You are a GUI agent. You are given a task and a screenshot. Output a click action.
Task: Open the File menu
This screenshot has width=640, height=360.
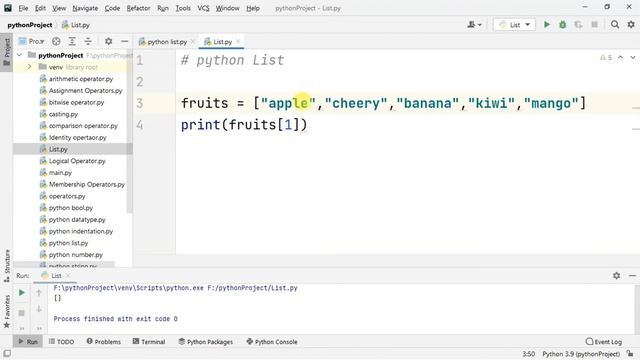coord(23,8)
